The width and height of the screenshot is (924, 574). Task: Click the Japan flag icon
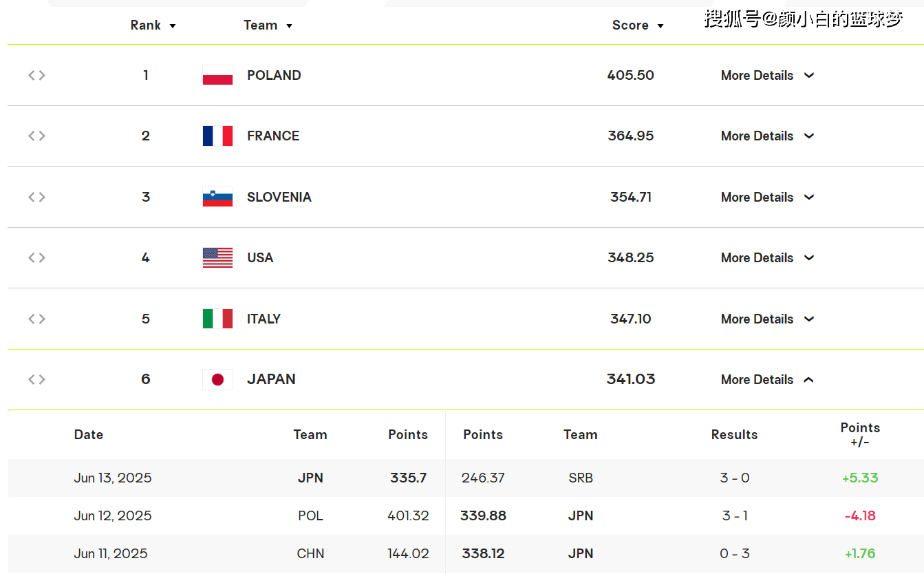point(217,379)
